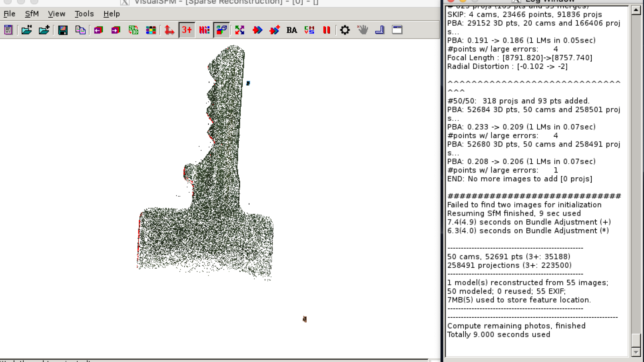
Task: Click the task viewer list icon
Action: (8, 30)
